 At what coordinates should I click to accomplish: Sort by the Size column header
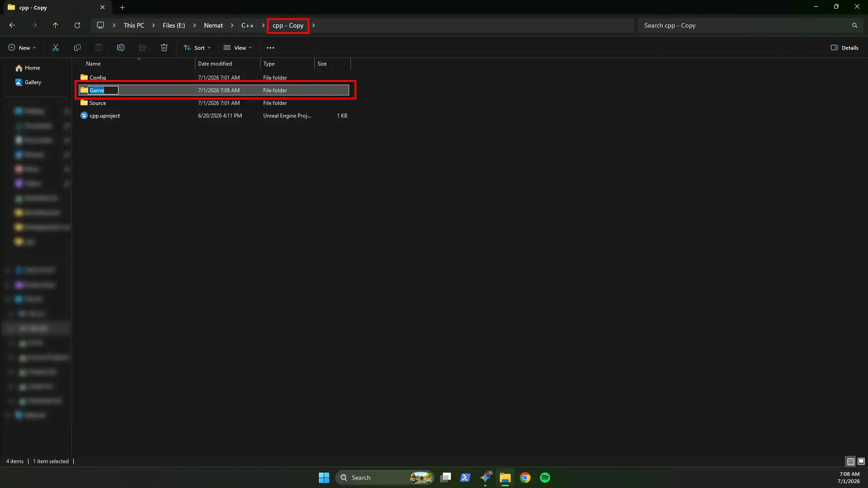[x=332, y=64]
